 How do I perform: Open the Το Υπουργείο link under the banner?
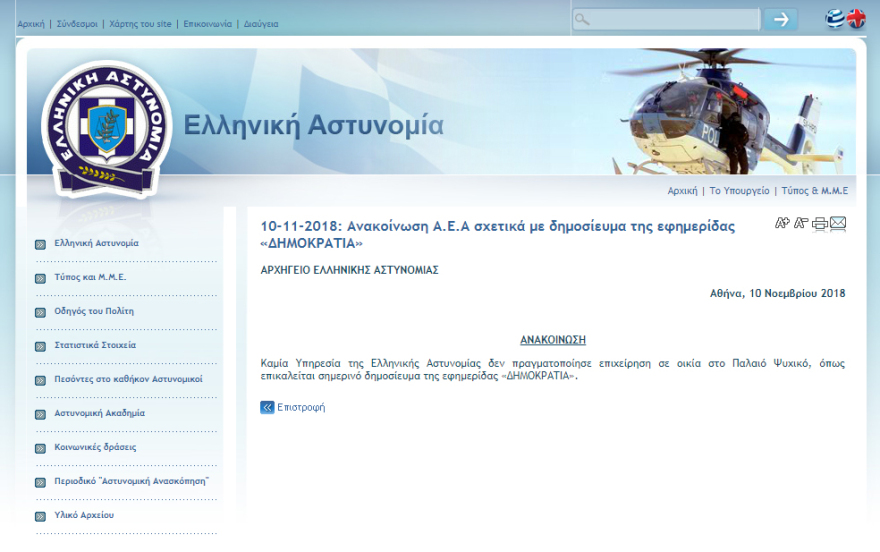tap(739, 191)
